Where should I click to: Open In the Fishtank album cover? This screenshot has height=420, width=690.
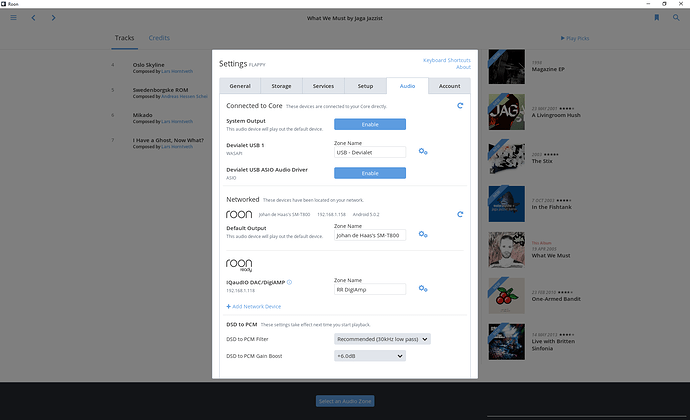tap(506, 204)
